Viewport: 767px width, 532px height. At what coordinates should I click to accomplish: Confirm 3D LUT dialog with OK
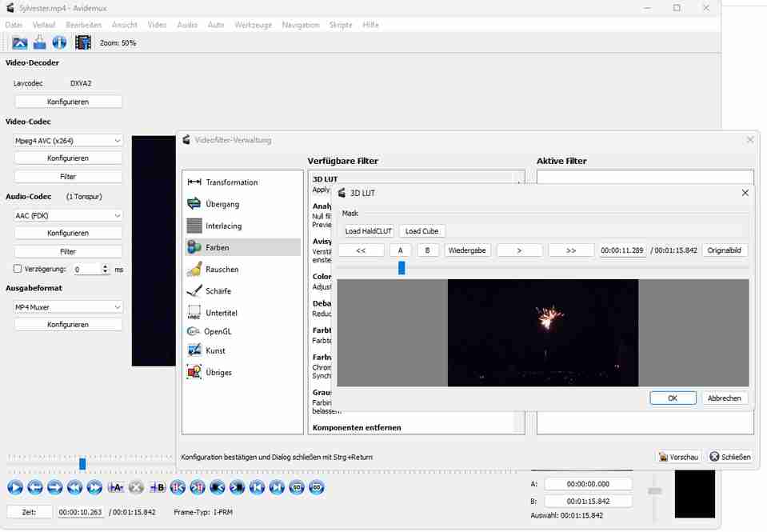click(673, 398)
